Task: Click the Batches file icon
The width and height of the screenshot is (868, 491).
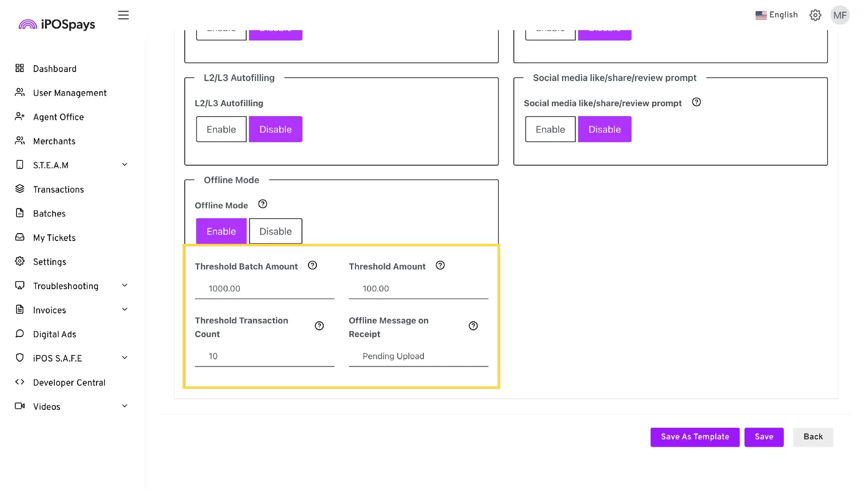Action: 20,213
